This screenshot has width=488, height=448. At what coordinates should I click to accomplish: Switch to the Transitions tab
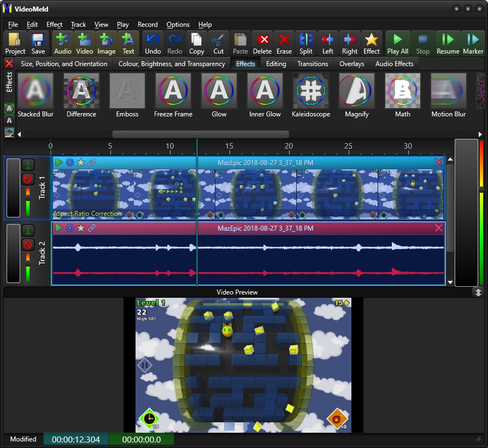pyautogui.click(x=312, y=64)
